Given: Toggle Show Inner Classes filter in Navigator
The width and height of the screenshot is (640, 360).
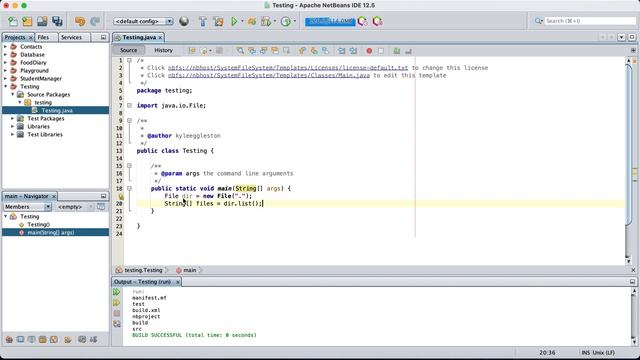Looking at the screenshot, I should [x=53, y=339].
